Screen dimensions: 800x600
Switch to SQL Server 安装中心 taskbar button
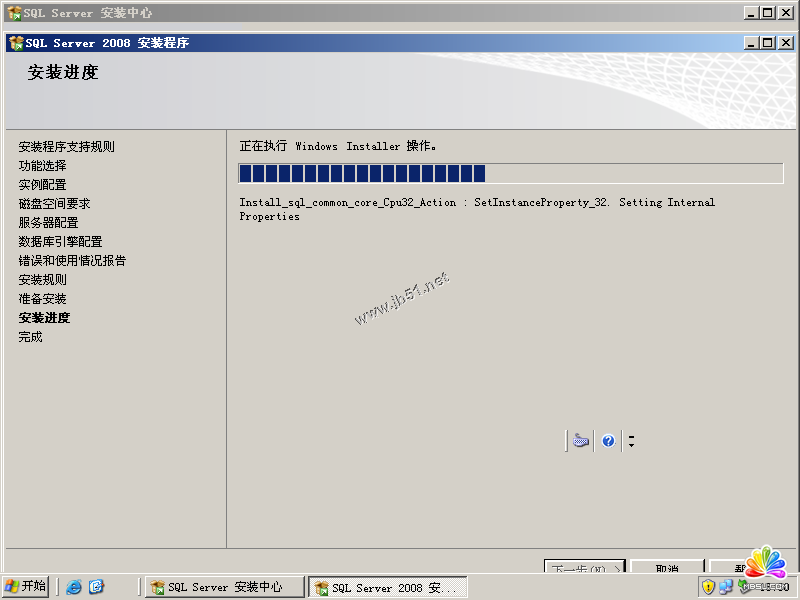(x=224, y=587)
